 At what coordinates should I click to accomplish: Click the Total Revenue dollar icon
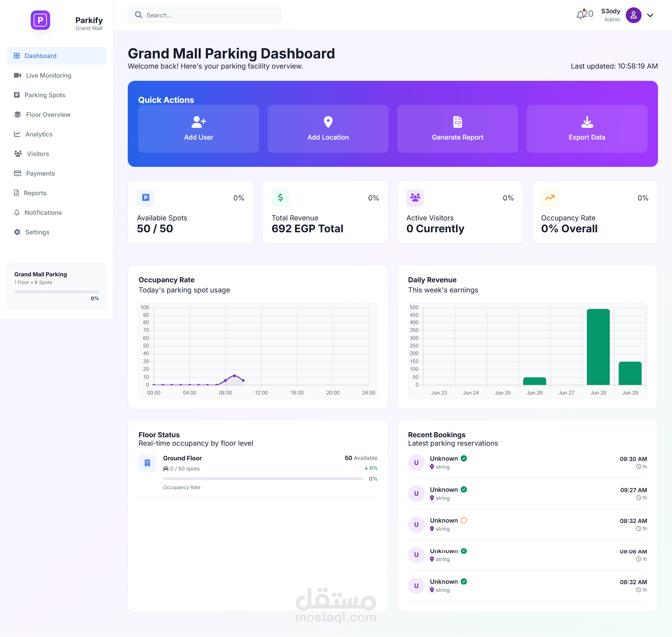(280, 198)
